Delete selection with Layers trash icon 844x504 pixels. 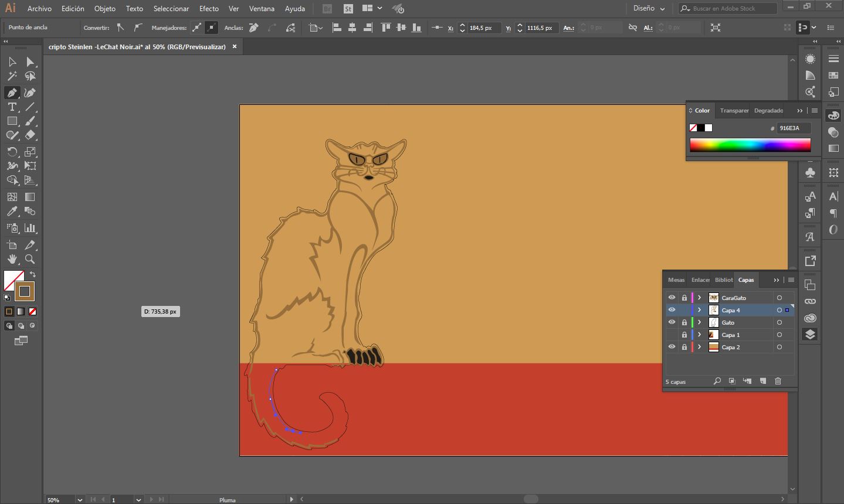tap(778, 381)
